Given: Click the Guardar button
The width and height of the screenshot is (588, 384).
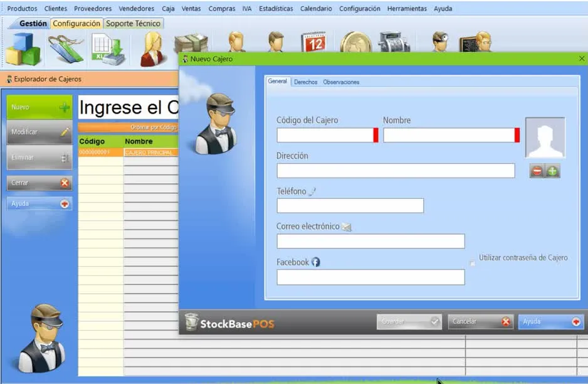Looking at the screenshot, I should [409, 322].
